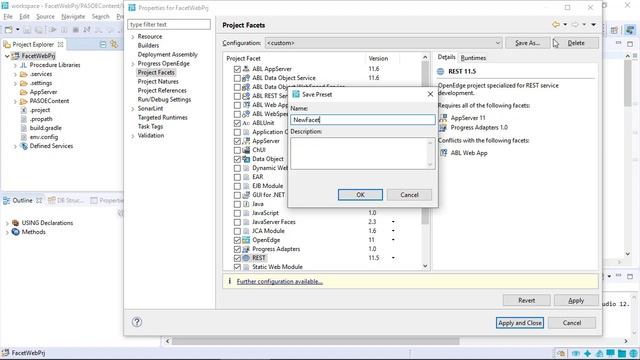This screenshot has height=360, width=640.
Task: Click the ABL Web App conflict icon in Details
Action: coord(443,153)
